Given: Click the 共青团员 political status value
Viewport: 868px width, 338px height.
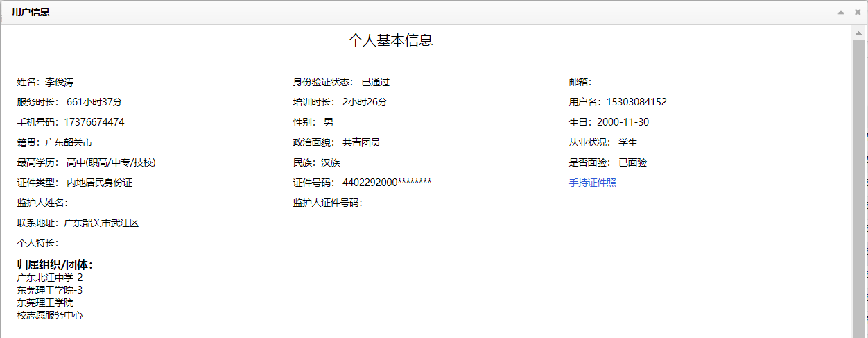Looking at the screenshot, I should pos(361,142).
